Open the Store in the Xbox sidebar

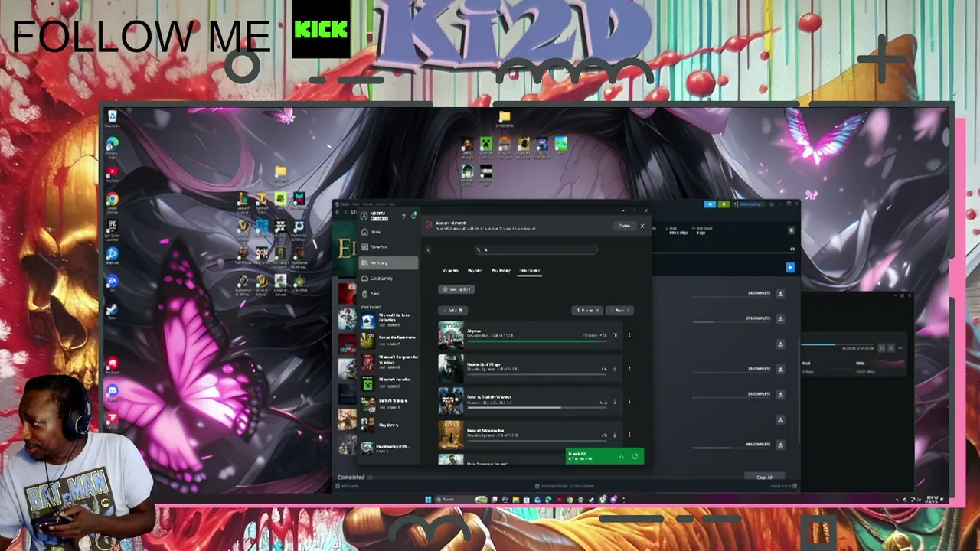pos(389,293)
